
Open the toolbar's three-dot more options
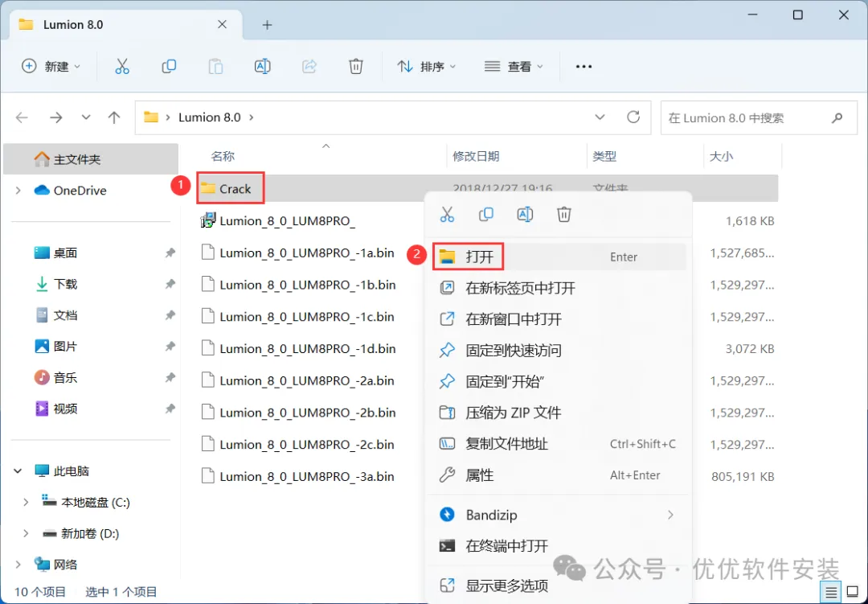583,67
